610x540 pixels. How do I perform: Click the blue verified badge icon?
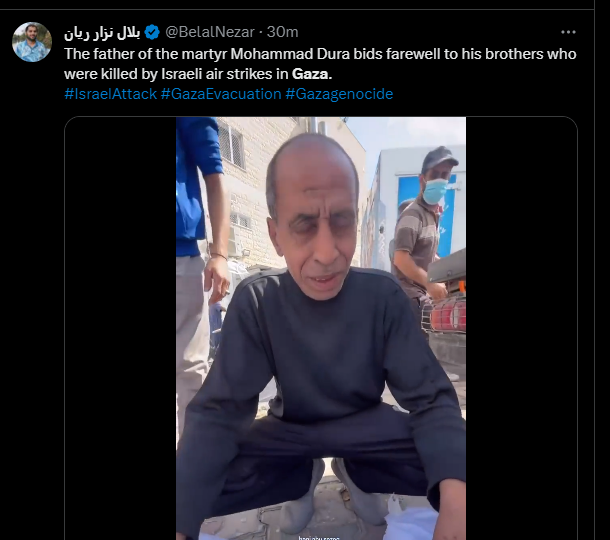(x=152, y=32)
